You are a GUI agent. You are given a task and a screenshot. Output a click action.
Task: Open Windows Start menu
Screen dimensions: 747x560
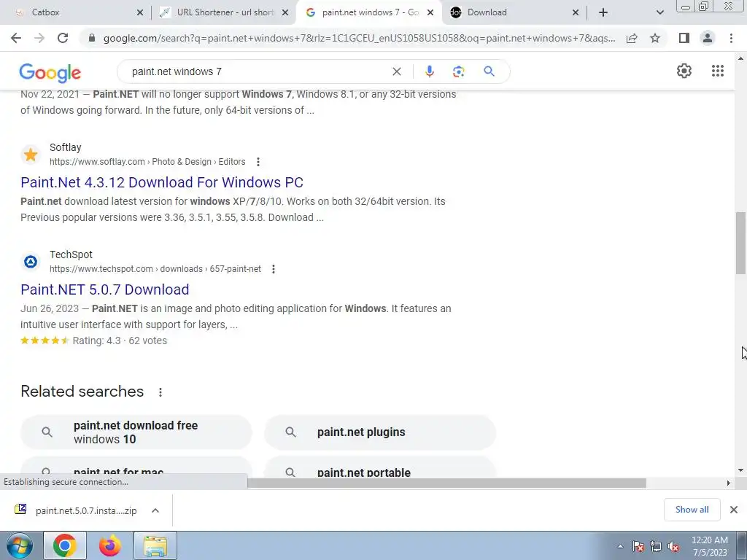click(20, 545)
